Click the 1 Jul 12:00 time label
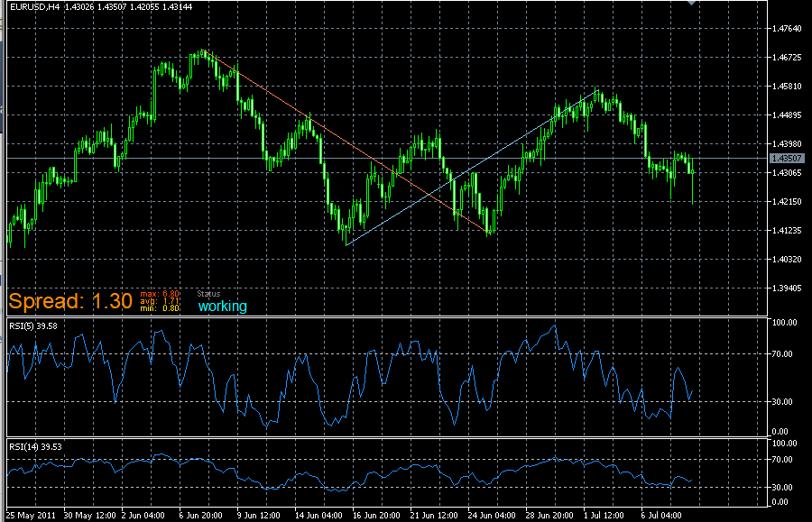The image size is (812, 522). pos(604,516)
